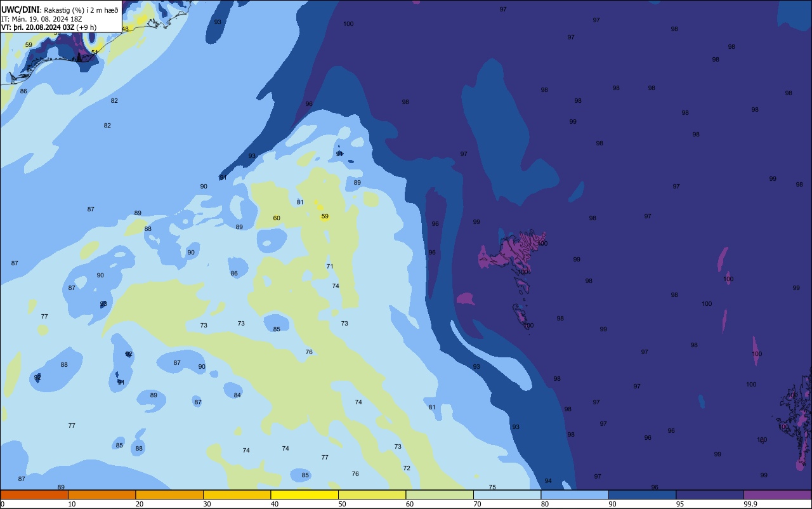Pick the light green 60–70 legend swatch

point(440,494)
